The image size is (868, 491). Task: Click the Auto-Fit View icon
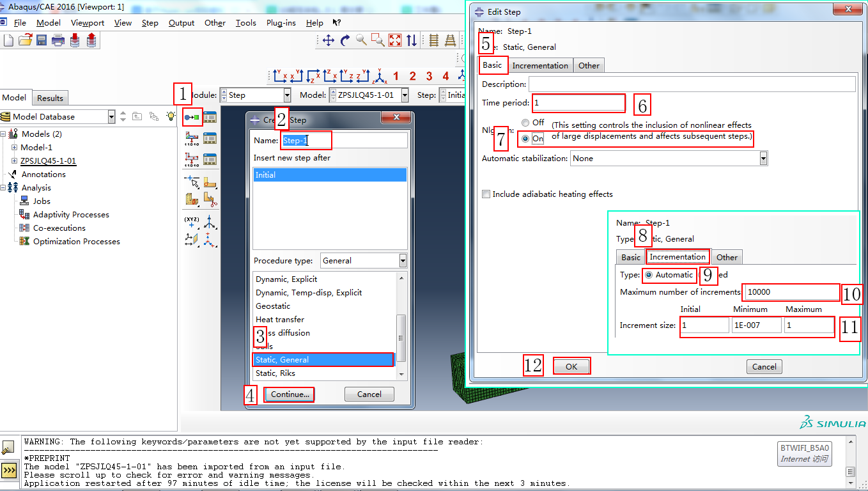coord(395,40)
